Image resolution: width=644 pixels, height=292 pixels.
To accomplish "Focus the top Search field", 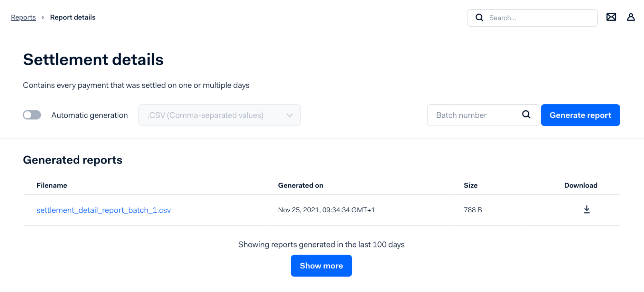I will click(x=532, y=18).
